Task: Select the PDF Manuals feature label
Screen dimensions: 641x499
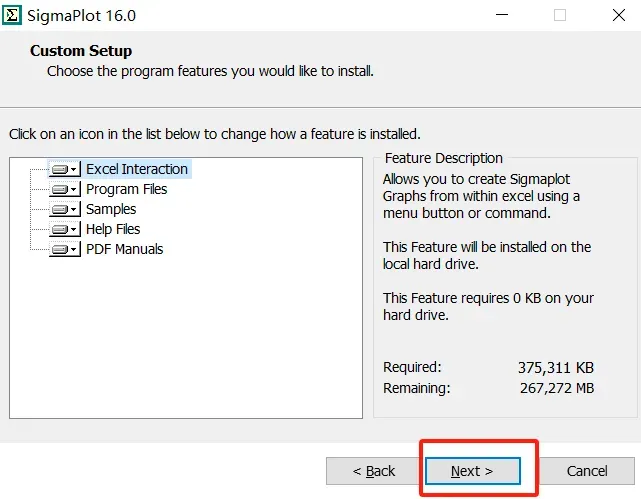Action: 124,249
